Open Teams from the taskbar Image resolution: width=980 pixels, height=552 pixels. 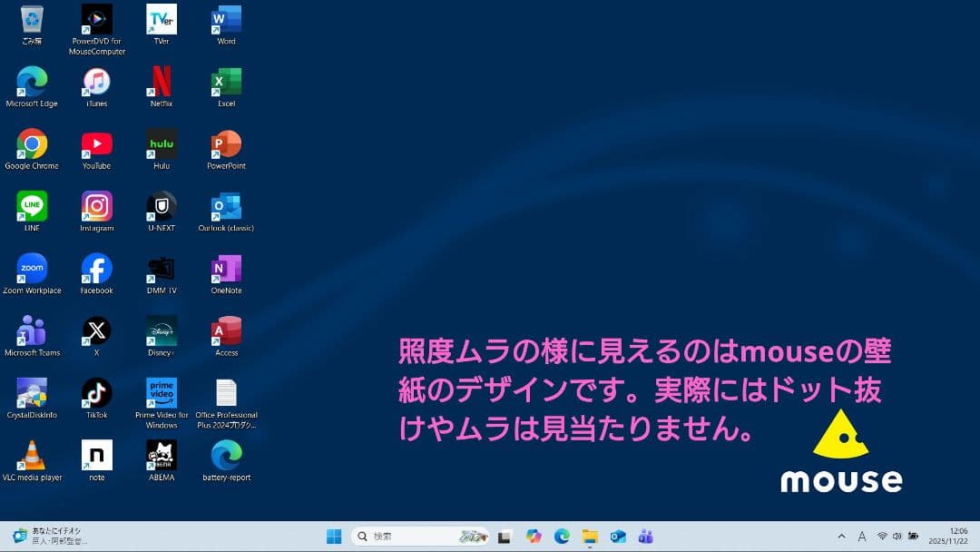[646, 537]
